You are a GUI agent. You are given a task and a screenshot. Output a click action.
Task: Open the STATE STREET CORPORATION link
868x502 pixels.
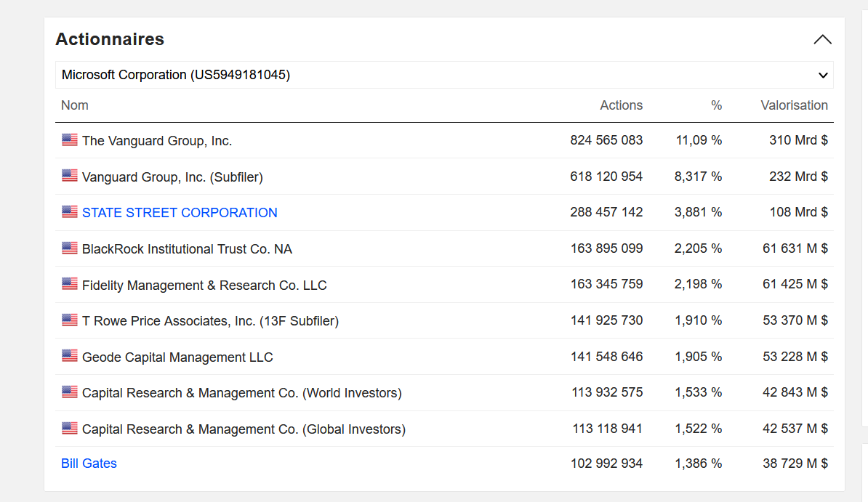coord(180,213)
